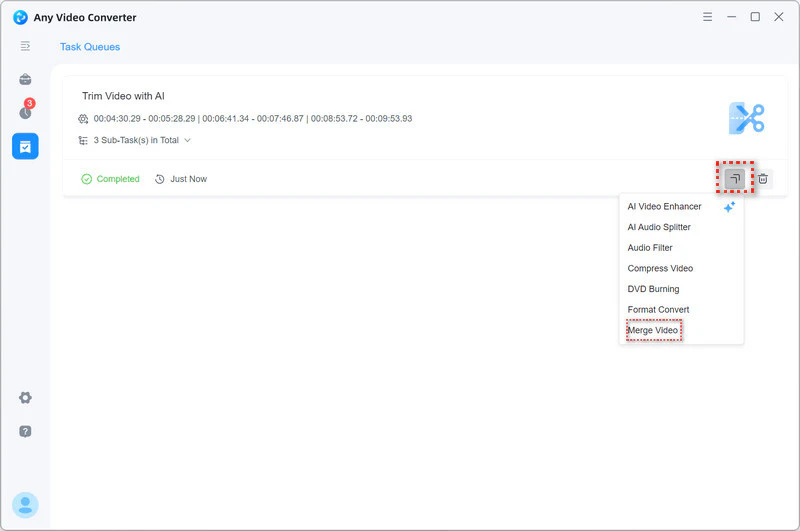The width and height of the screenshot is (800, 531).
Task: Open the hamburger menu in title bar
Action: click(707, 17)
